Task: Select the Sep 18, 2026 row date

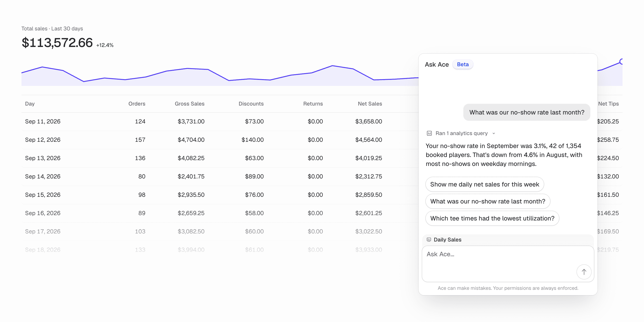Action: (x=43, y=250)
